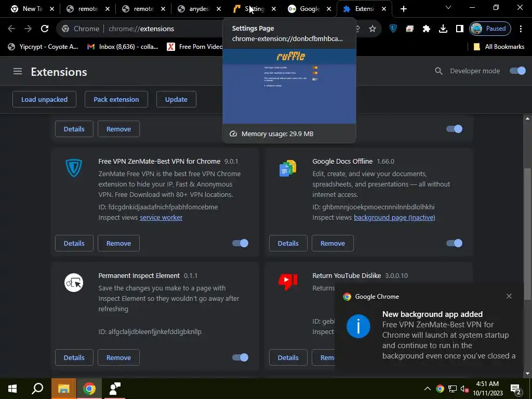Screen dimensions: 532x399
Task: Click the Return YouTube Dislike icon
Action: (x=288, y=282)
